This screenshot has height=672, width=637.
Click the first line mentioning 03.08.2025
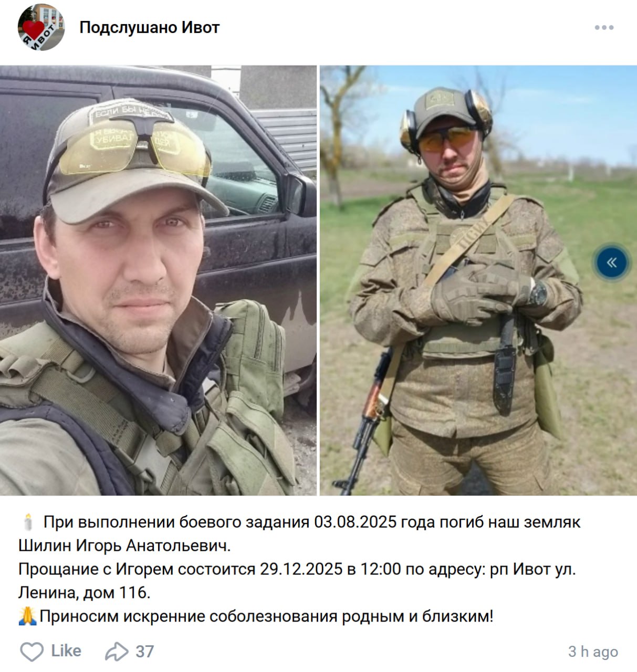click(312, 522)
